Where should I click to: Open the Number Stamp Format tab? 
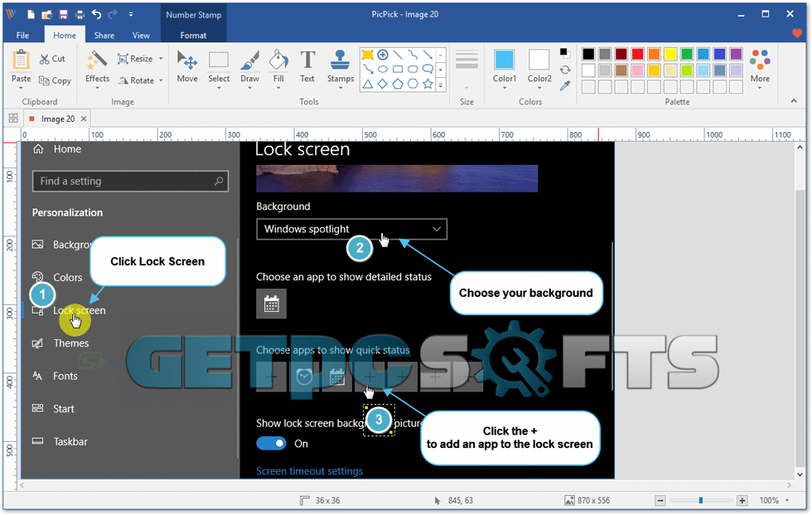193,35
